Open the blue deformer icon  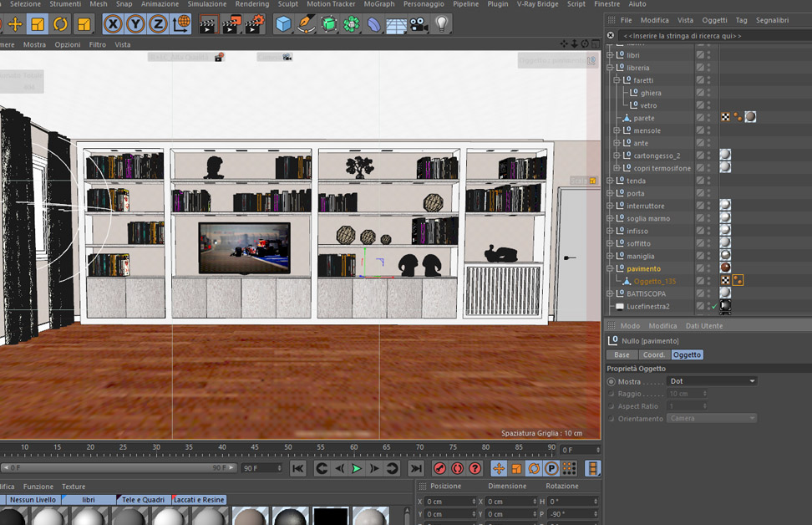coord(374,24)
